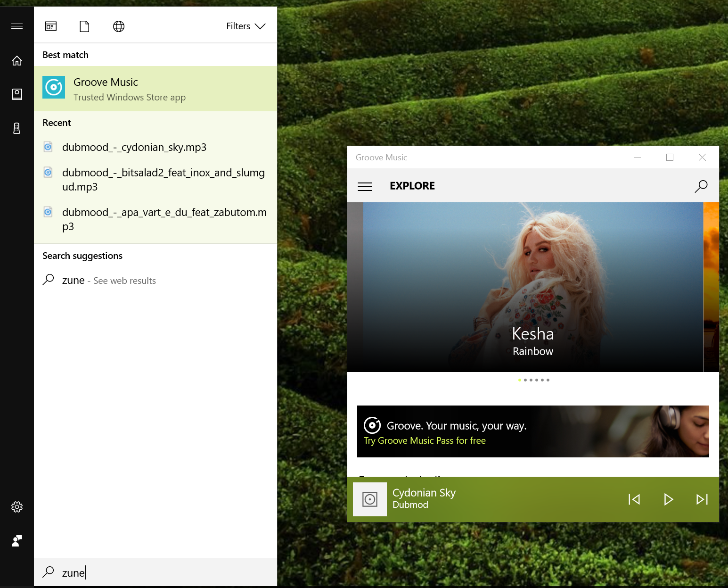This screenshot has height=588, width=728.
Task: Maximize the Groove Music window
Action: click(670, 157)
